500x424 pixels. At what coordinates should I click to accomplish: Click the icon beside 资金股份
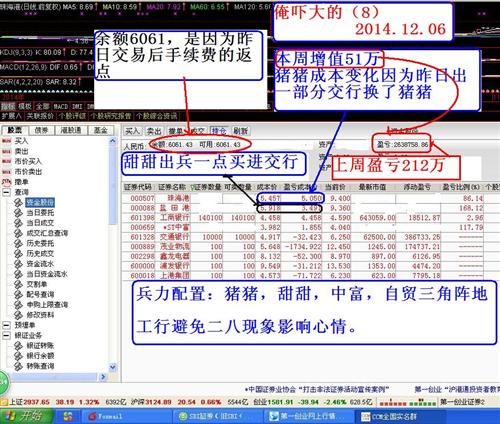coord(19,202)
